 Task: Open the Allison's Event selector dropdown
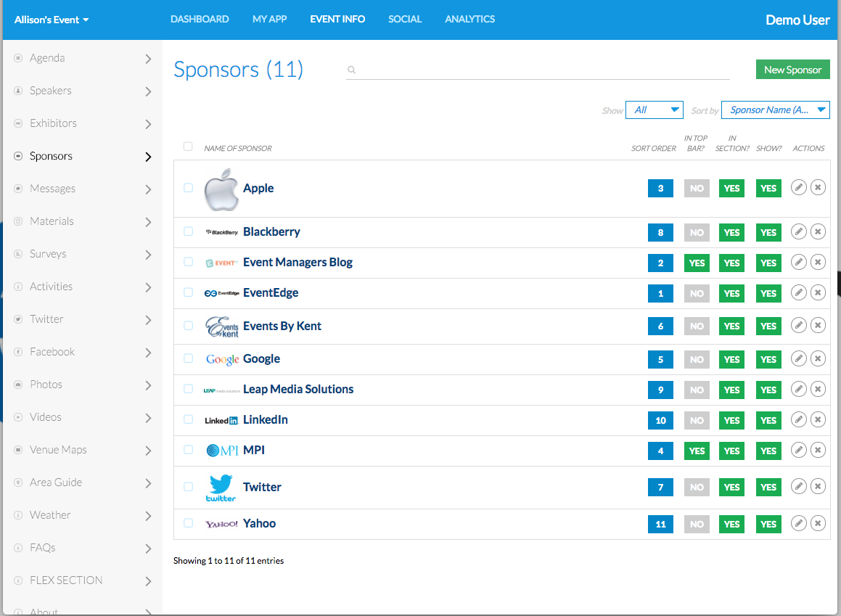tap(52, 20)
